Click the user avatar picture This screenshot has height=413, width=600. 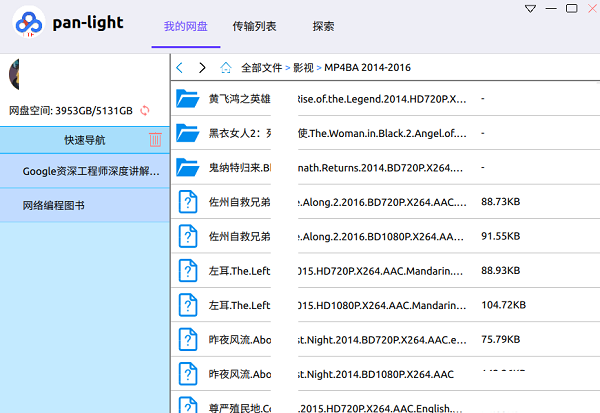(14, 74)
